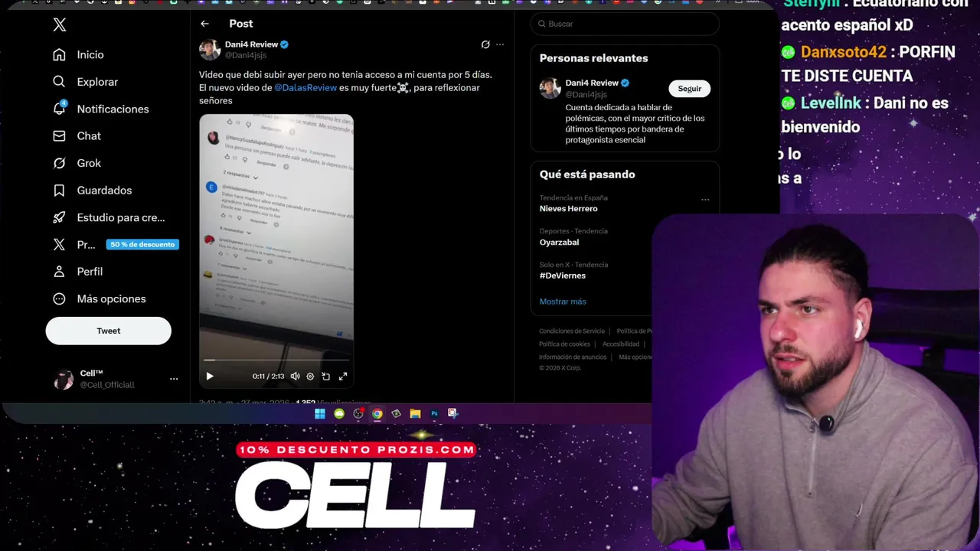This screenshot has width=980, height=551.
Task: Go back with the Post arrow
Action: pos(204,24)
